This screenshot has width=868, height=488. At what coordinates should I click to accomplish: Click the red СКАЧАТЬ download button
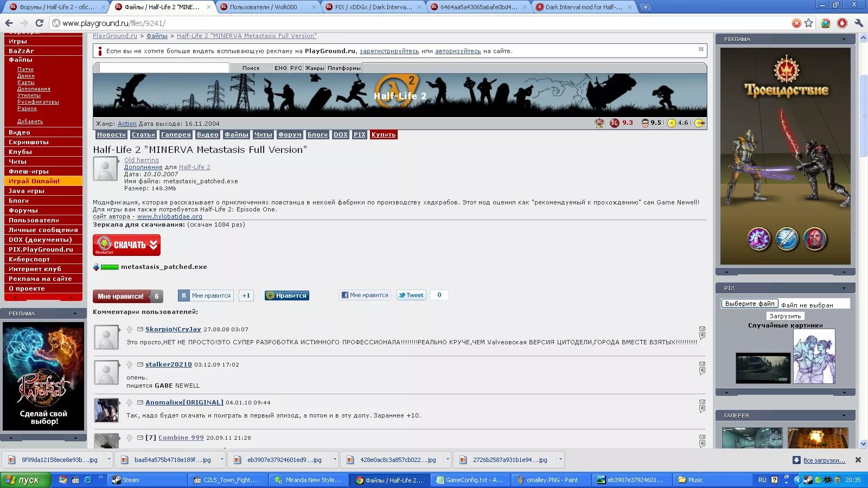coord(126,245)
